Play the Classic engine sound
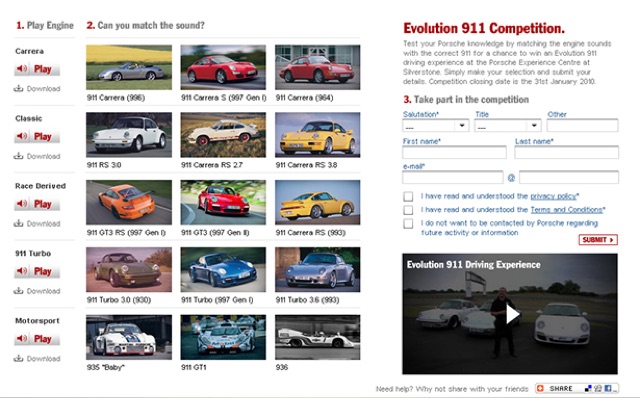 (x=37, y=136)
